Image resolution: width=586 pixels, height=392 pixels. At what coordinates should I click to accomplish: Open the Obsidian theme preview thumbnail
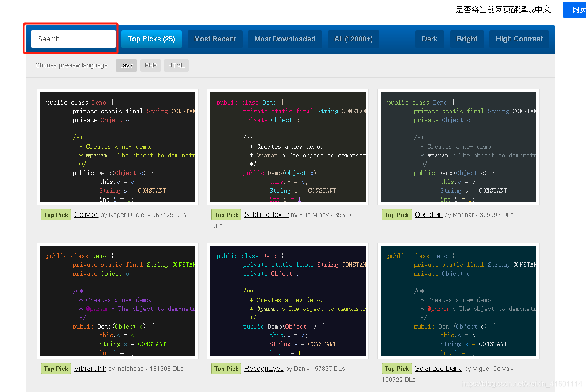point(458,147)
